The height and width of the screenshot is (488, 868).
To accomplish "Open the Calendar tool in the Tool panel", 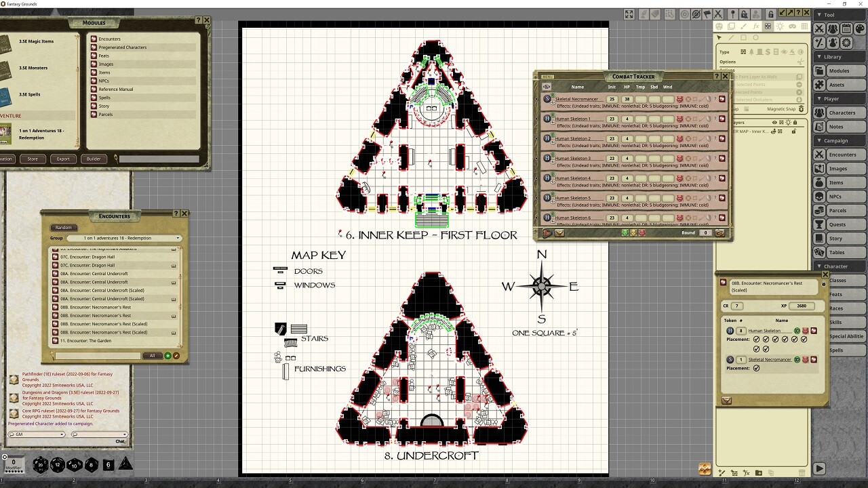I will coord(846,28).
